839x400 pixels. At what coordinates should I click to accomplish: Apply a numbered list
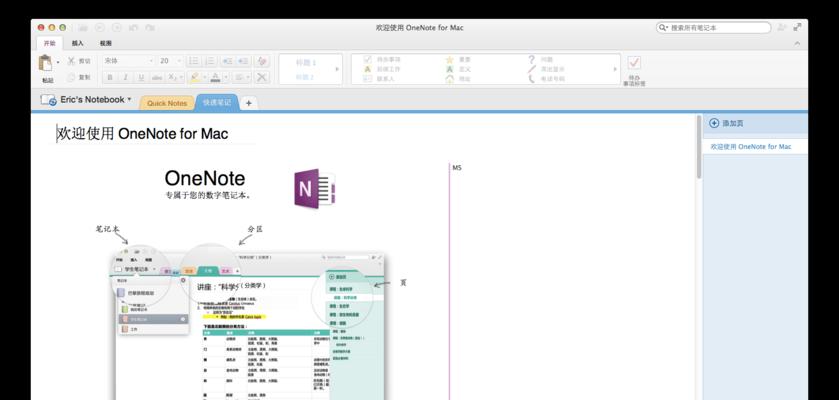pos(210,61)
